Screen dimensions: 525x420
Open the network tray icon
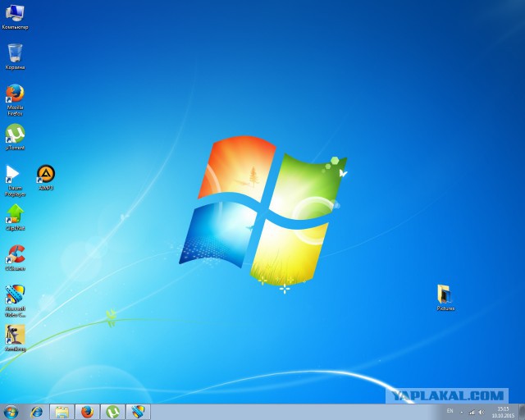click(472, 412)
